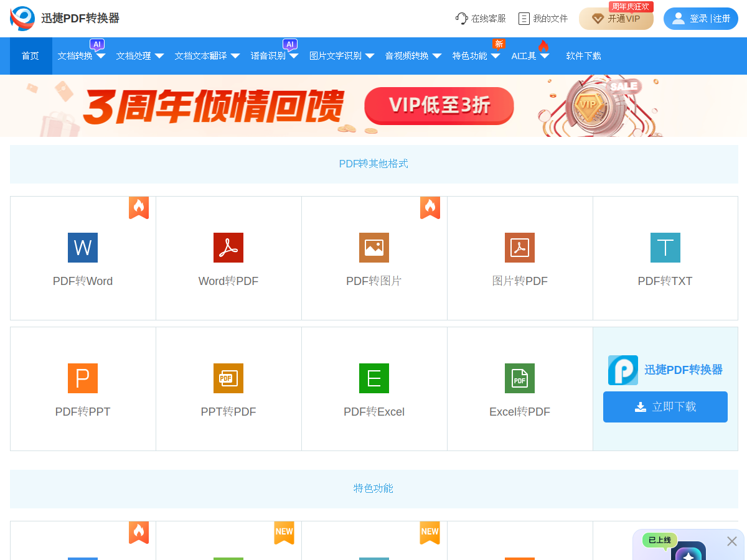Open the 文档处理 menu item
The image size is (747, 560).
(x=134, y=56)
